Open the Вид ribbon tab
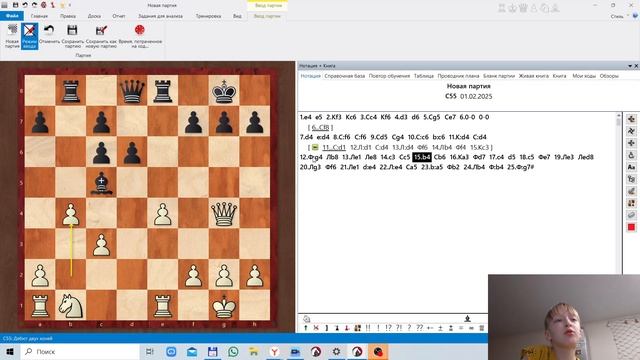 pos(237,16)
